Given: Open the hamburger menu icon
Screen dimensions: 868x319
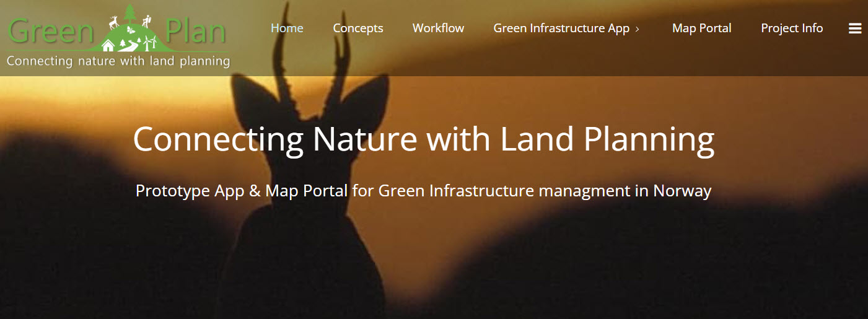Looking at the screenshot, I should pos(855,28).
